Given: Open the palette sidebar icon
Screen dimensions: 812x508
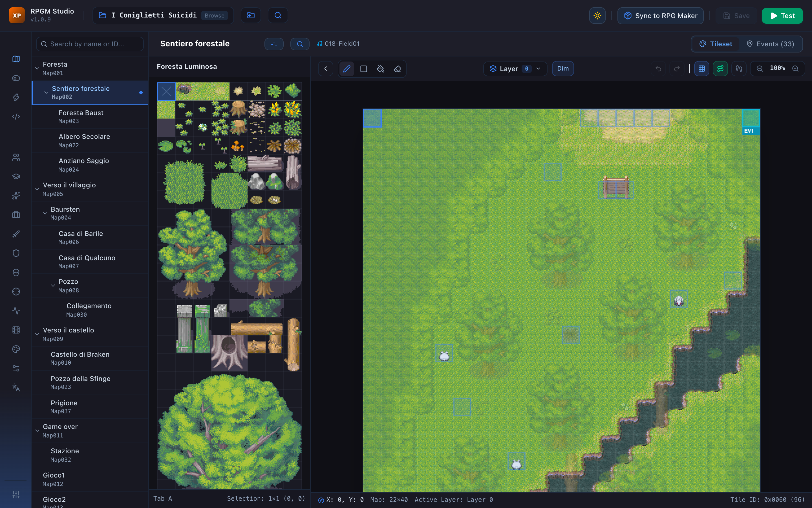Looking at the screenshot, I should pos(16,349).
